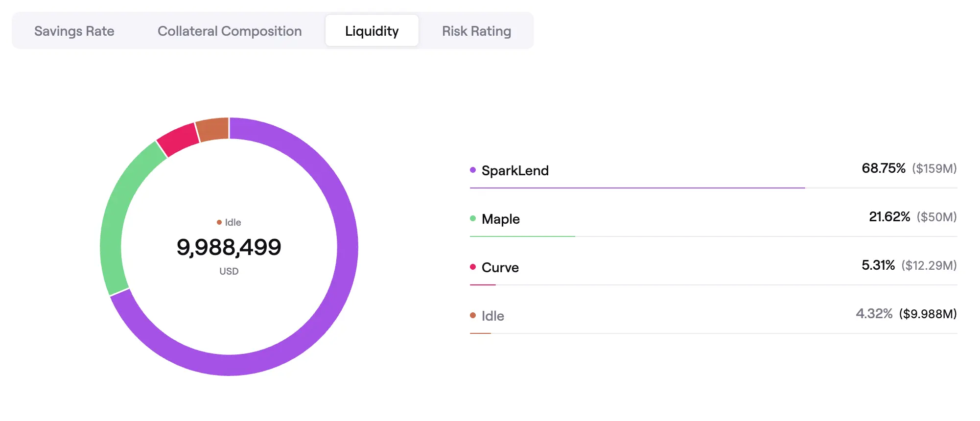Switch to the Savings Rate tab

(x=74, y=31)
